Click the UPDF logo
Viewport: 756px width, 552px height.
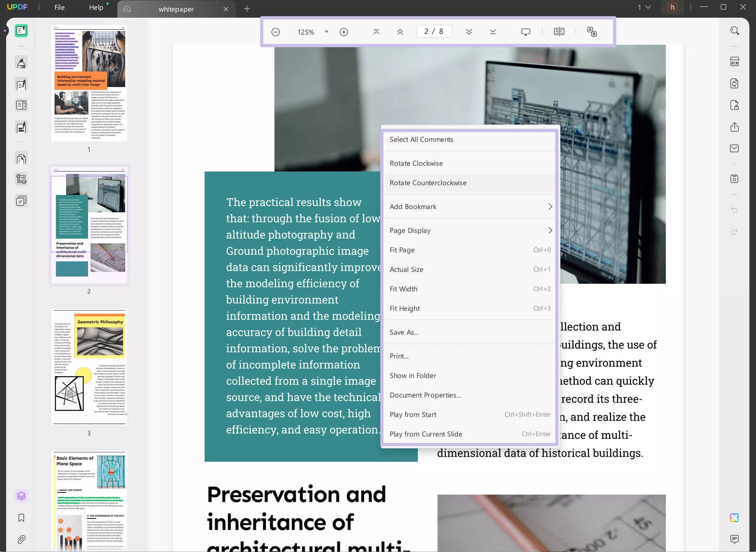pyautogui.click(x=17, y=7)
